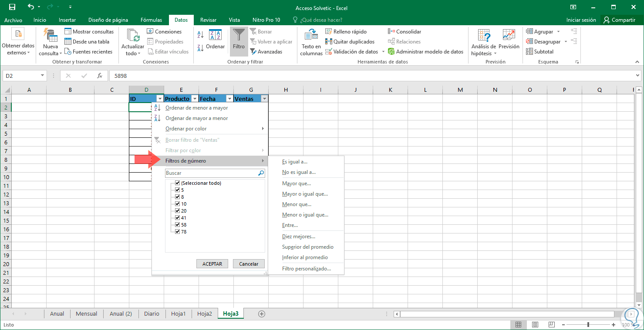
Task: Uncheck the value 41 checkbox
Action: tap(177, 218)
